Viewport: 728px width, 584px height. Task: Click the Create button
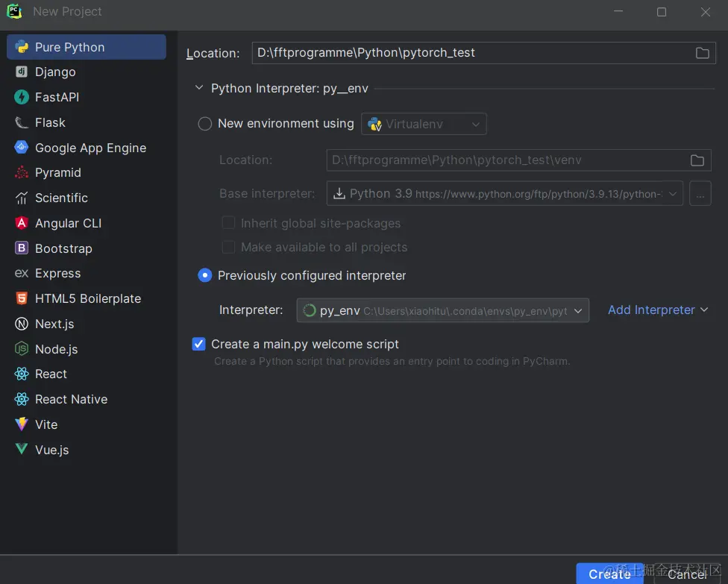[609, 574]
